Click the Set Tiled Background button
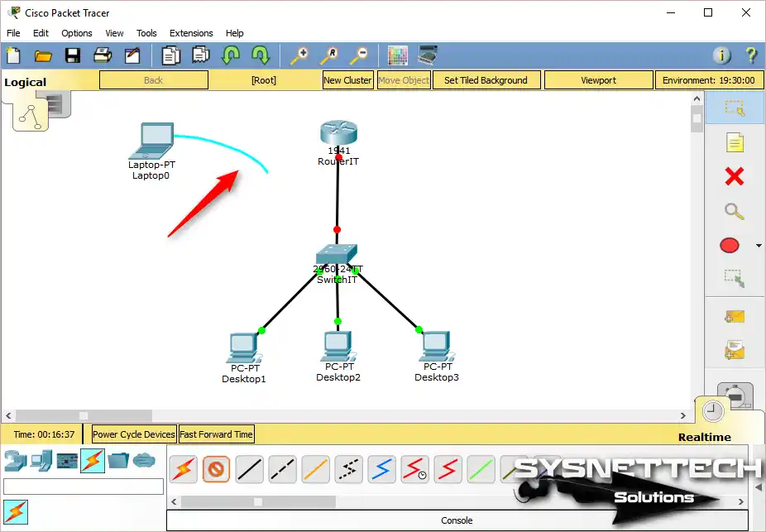This screenshot has height=532, width=766. 486,79
